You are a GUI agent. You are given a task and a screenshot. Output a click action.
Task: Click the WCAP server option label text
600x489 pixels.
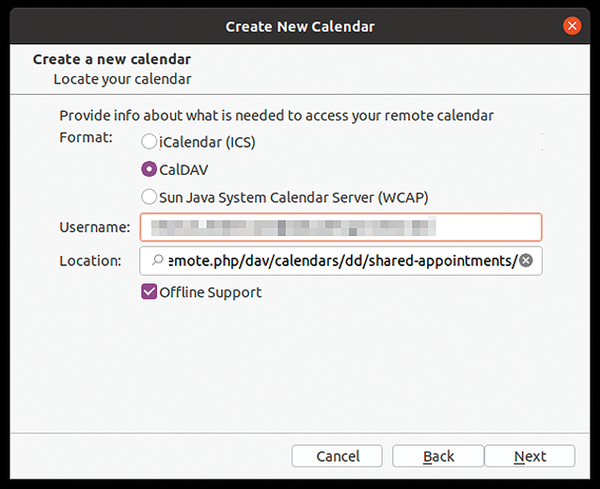293,198
